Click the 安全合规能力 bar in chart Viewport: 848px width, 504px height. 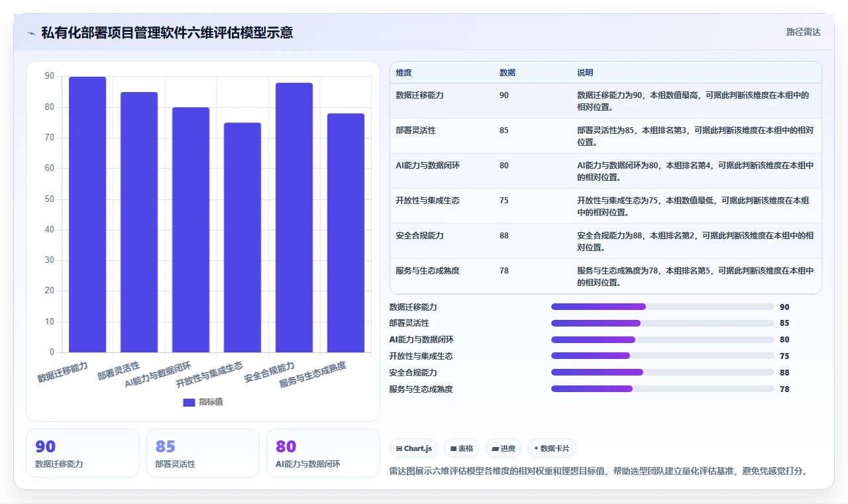(294, 217)
